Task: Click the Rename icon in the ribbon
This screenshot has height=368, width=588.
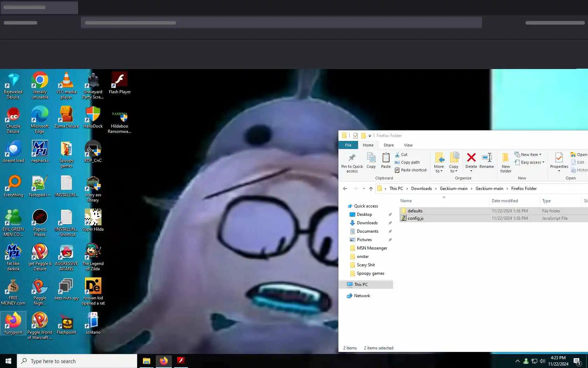Action: pyautogui.click(x=487, y=158)
